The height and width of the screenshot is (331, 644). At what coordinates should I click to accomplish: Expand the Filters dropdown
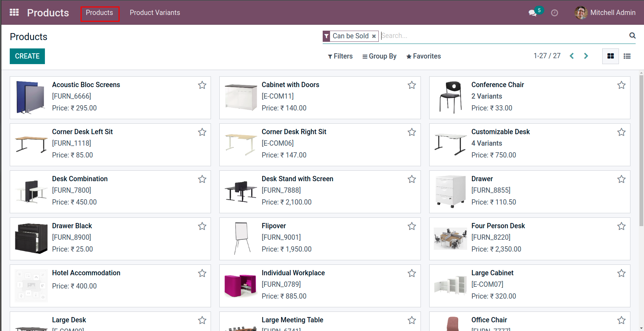click(340, 56)
